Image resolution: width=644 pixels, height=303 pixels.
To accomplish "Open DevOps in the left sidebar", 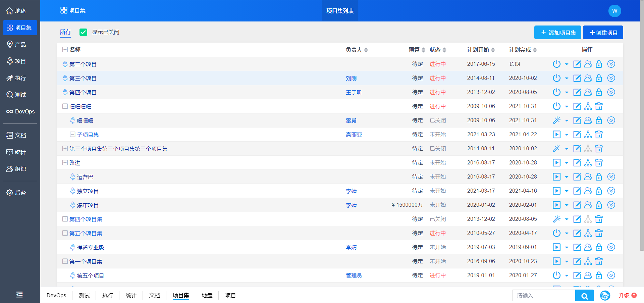I will pos(20,111).
